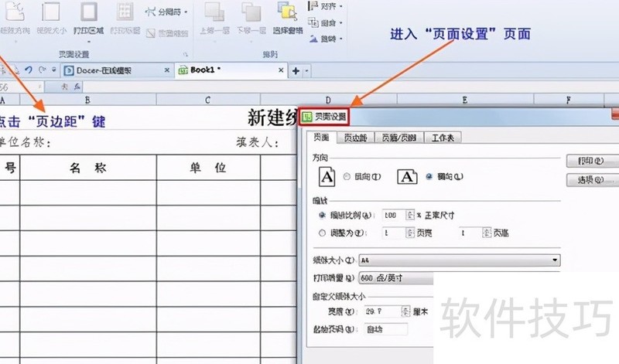The image size is (619, 364).
Task: Expand the Rotate (旋转) dropdown arrow
Action: click(340, 39)
